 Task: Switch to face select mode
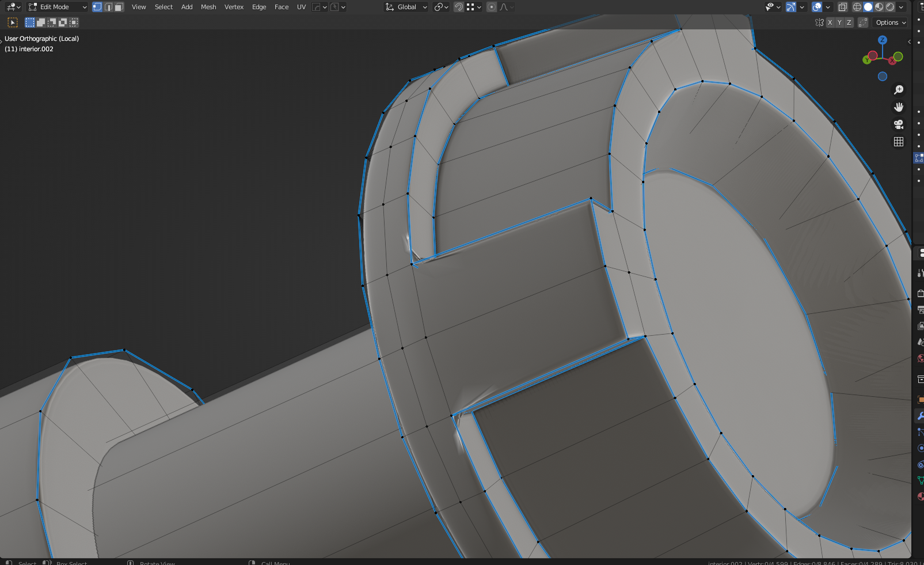(x=119, y=7)
